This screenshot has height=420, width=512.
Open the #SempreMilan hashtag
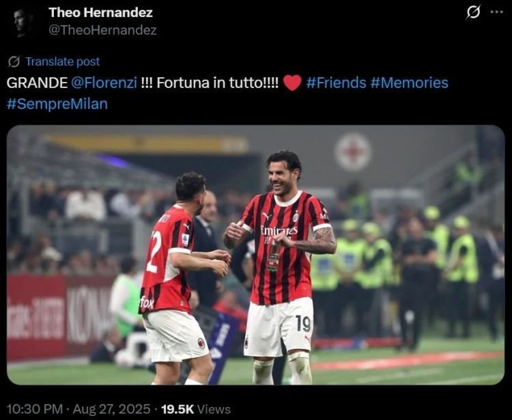pyautogui.click(x=57, y=104)
